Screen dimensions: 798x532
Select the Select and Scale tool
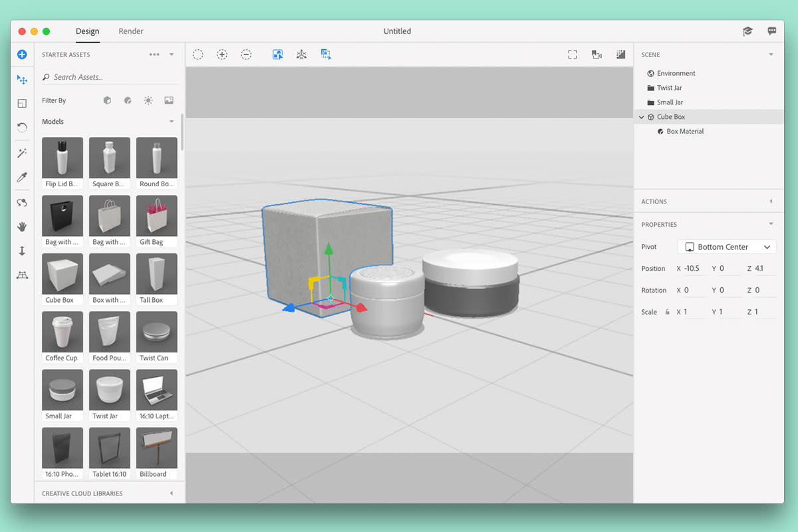click(x=22, y=103)
